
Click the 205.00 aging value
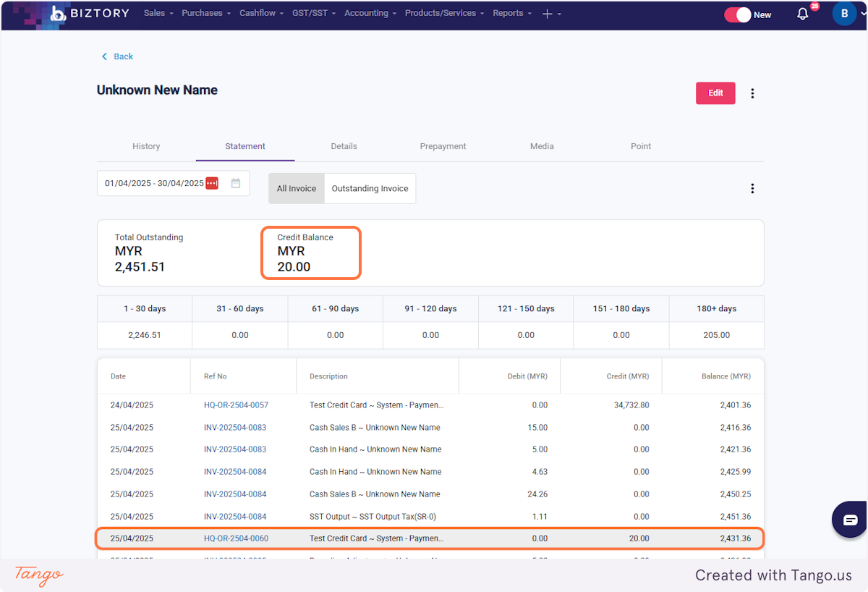point(717,335)
